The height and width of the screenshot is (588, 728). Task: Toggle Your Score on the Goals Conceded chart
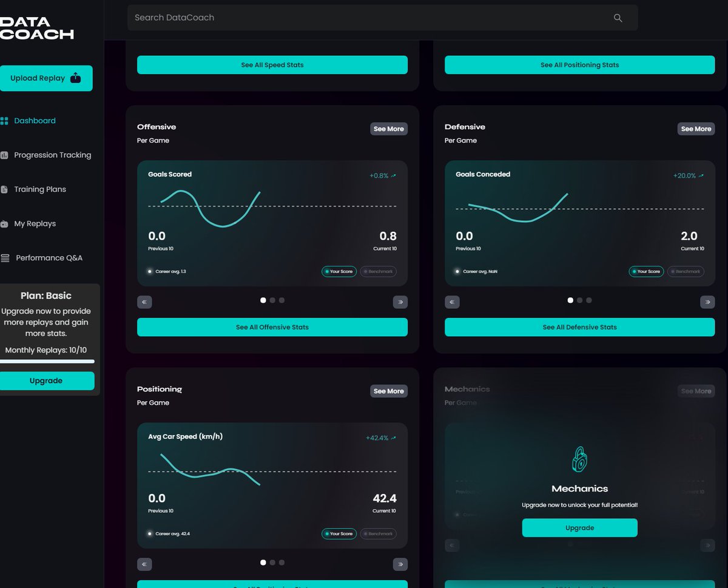(x=646, y=271)
